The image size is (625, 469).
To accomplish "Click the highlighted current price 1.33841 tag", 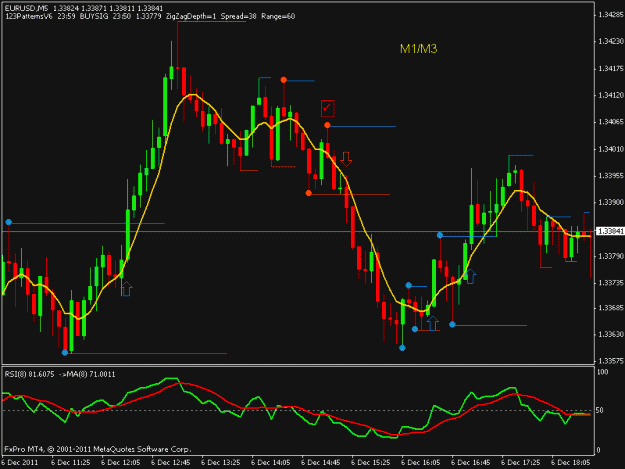I will click(610, 231).
